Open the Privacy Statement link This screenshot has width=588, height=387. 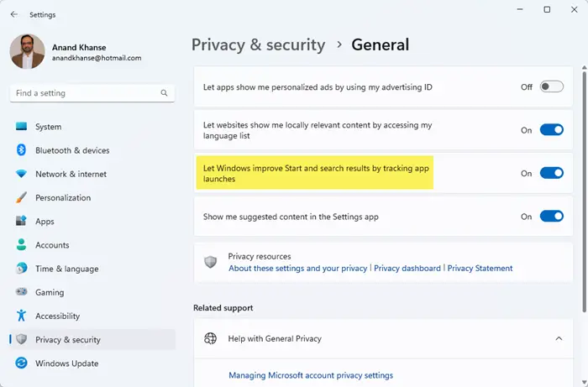tap(480, 269)
